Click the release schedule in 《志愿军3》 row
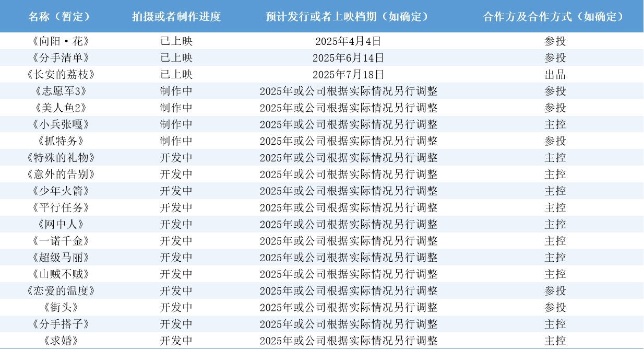644x349 pixels. pyautogui.click(x=348, y=91)
